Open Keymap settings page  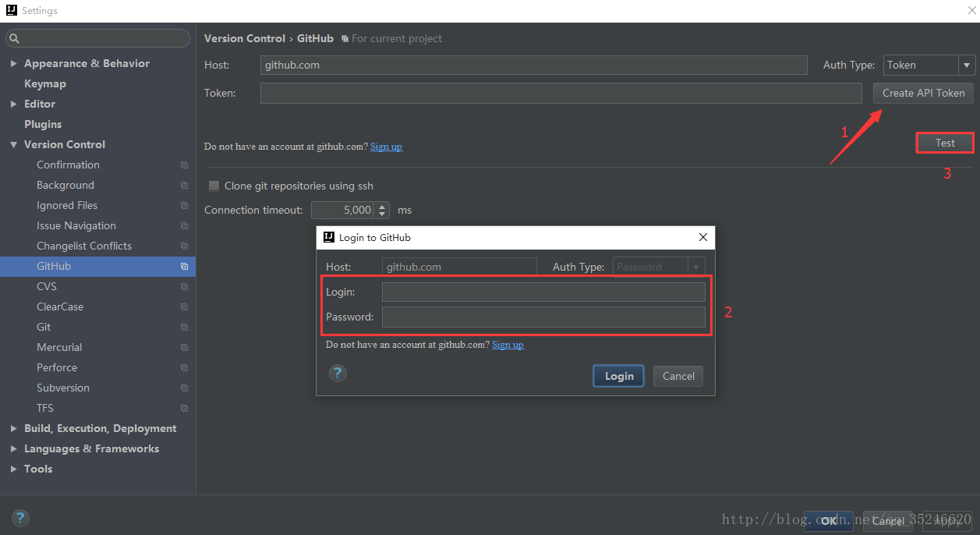(x=45, y=84)
